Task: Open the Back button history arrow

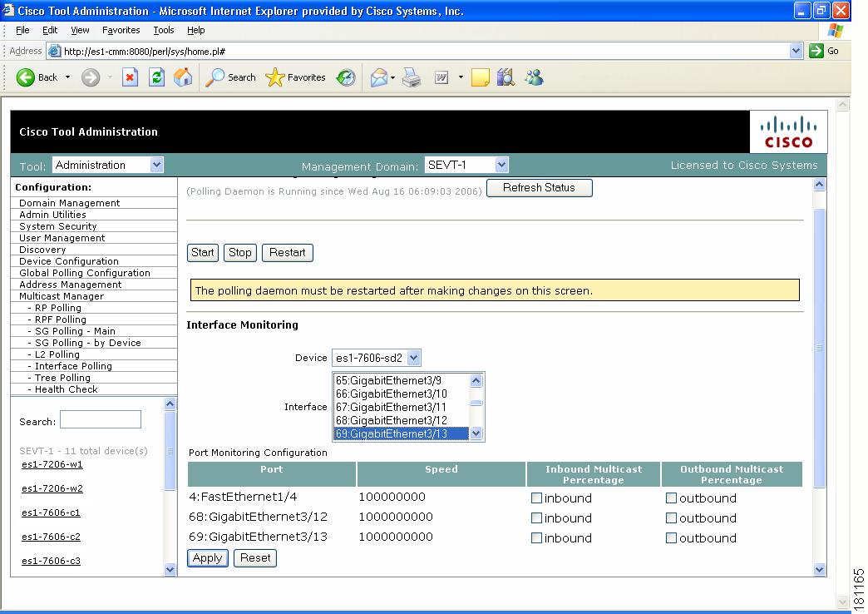Action: coord(67,77)
